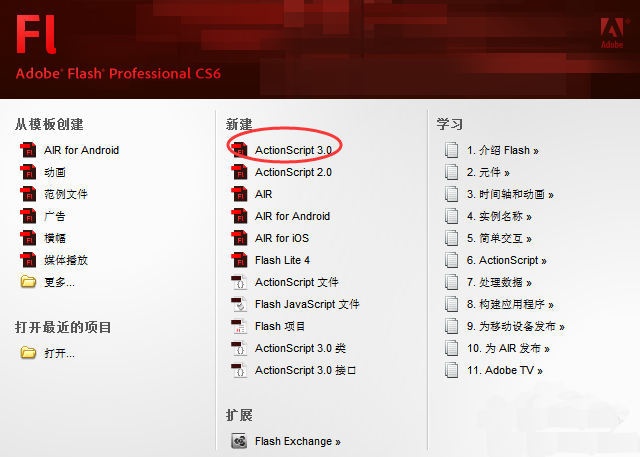Open the 动画 template category

tap(55, 172)
